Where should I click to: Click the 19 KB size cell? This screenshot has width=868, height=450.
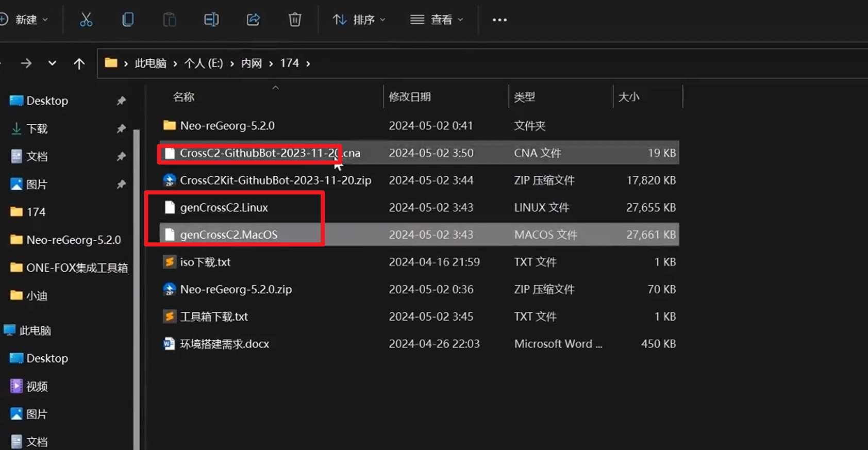pyautogui.click(x=662, y=153)
